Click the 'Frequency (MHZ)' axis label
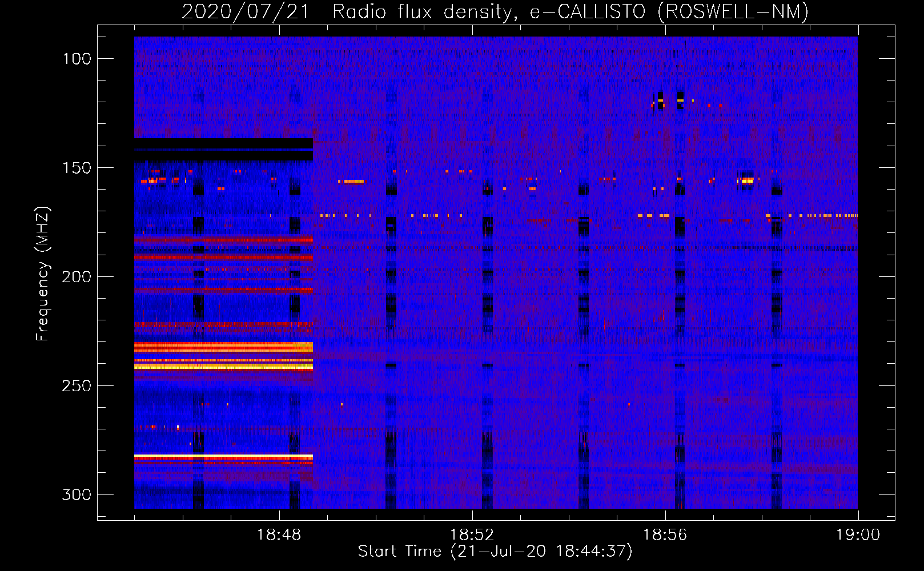924x571 pixels. 43,274
